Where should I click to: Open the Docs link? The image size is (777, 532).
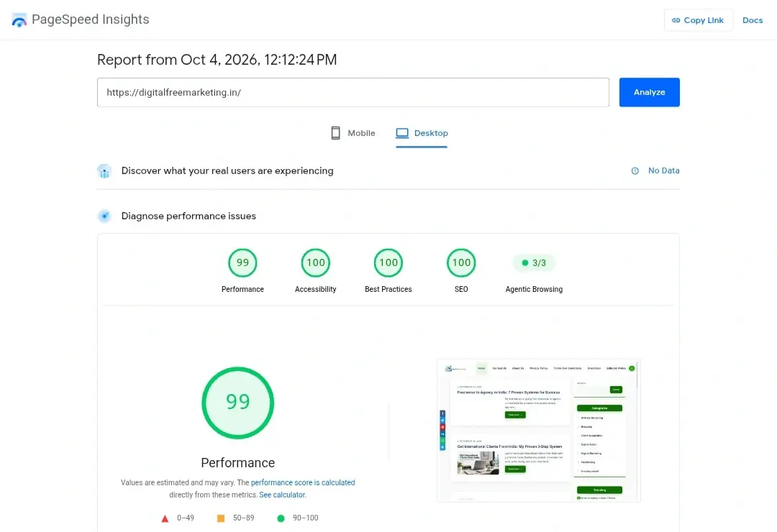(752, 20)
